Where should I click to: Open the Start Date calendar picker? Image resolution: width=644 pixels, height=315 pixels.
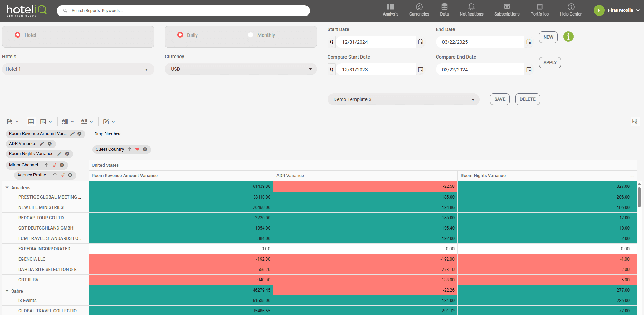tap(421, 42)
